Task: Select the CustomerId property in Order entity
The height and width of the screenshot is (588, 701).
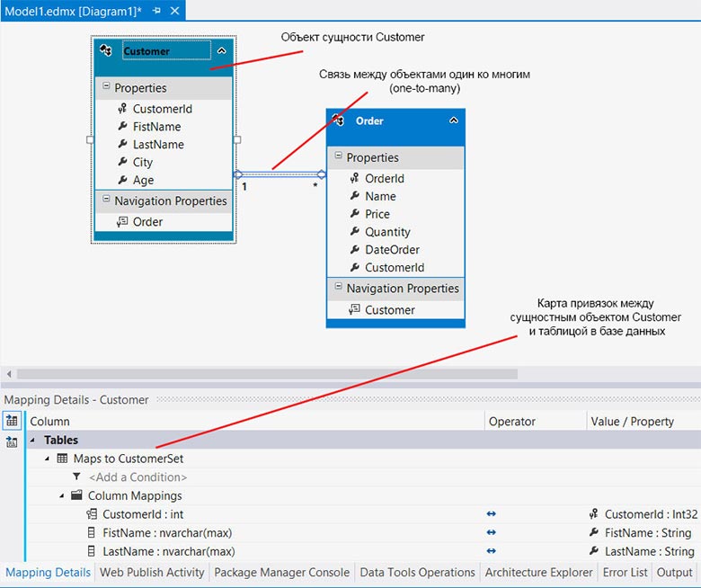Action: (395, 267)
